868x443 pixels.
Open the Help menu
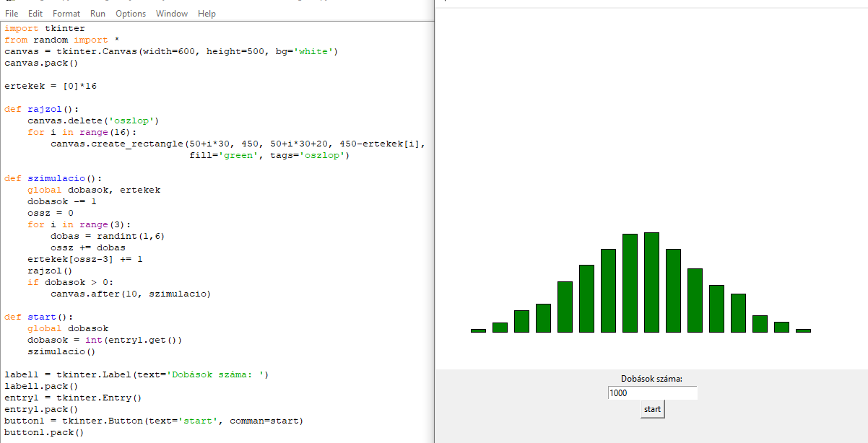coord(207,14)
